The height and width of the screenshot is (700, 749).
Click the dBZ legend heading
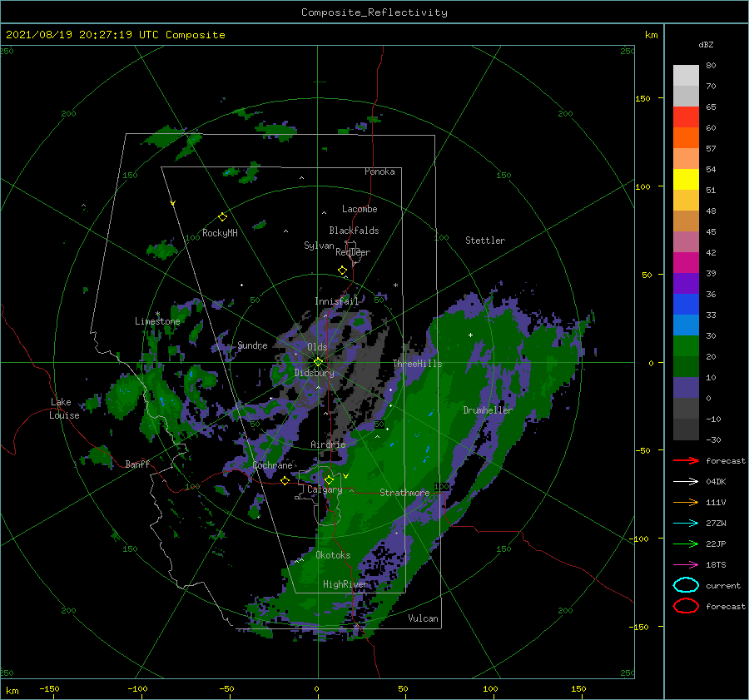(706, 44)
